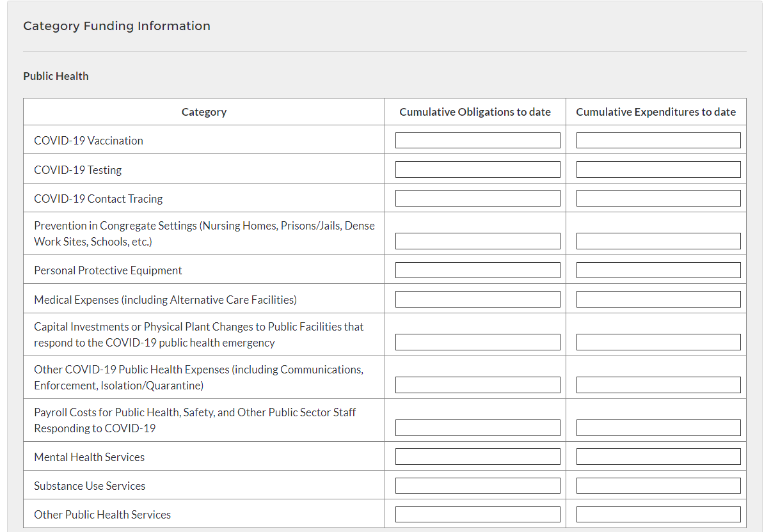Click COVID-19 Vaccination Cumulative Expenditures field
Viewport: 771px width, 532px height.
(x=658, y=141)
